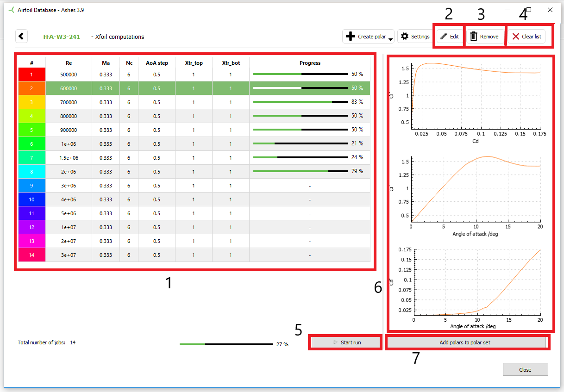Click the Remove trash can button
The width and height of the screenshot is (564, 392).
tap(484, 37)
